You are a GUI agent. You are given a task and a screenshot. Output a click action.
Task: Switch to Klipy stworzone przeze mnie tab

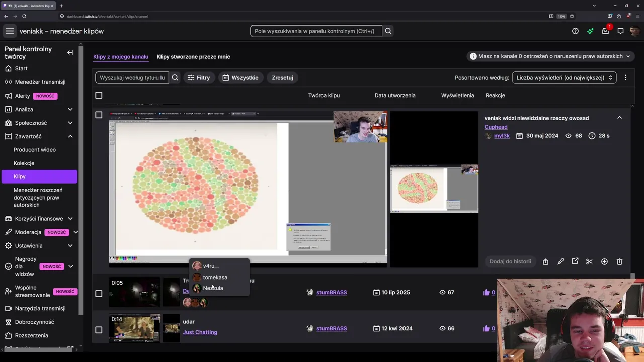point(193,57)
